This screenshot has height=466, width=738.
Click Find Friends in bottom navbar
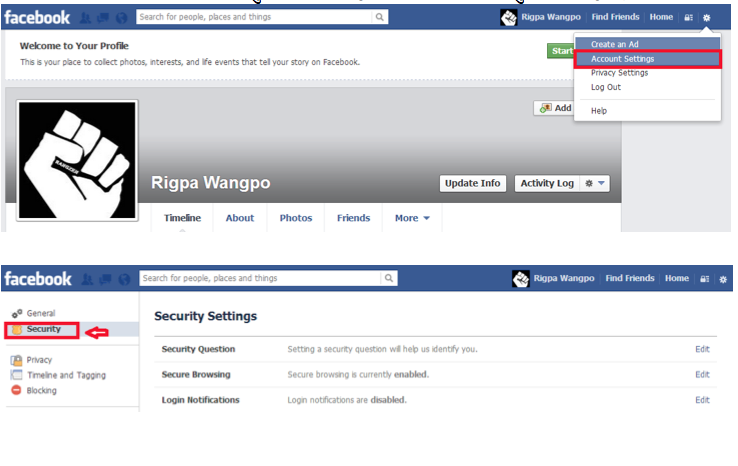click(x=630, y=278)
